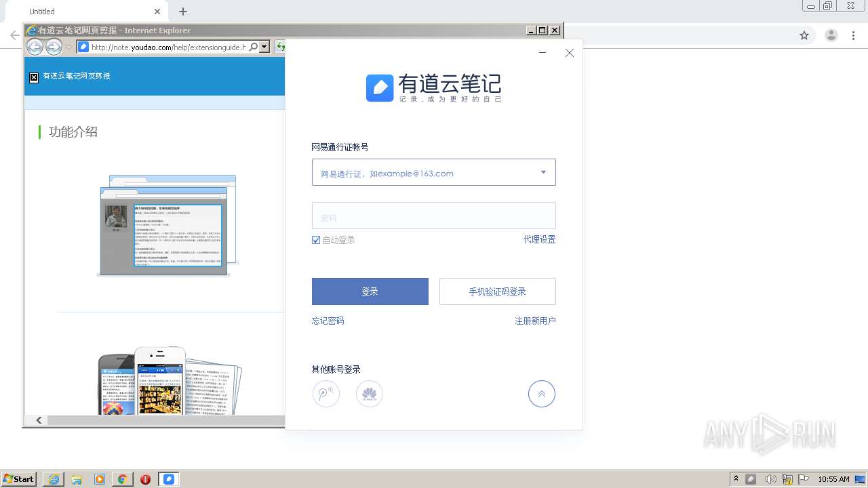Open recent pages dropdown beside IE forward button
This screenshot has width=868, height=488.
(68, 47)
